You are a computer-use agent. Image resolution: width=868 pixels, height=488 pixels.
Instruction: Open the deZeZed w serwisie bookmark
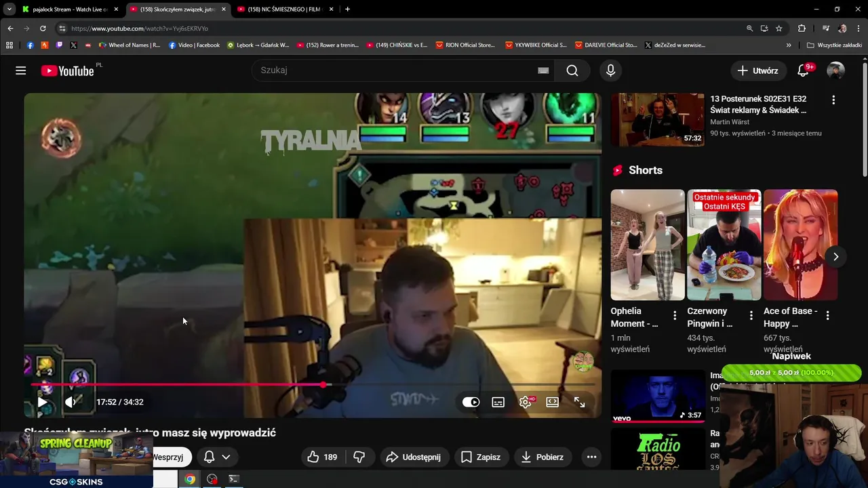[x=675, y=45]
